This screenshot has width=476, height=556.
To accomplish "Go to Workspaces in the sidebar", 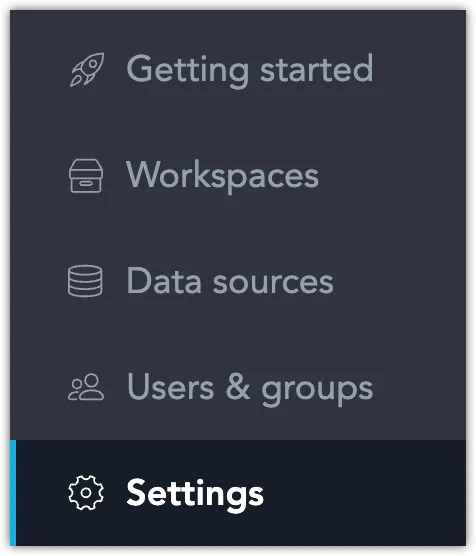I will tap(238, 176).
